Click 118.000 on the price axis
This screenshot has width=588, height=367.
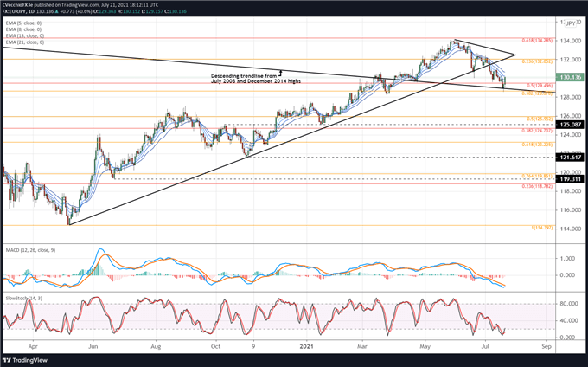click(571, 191)
